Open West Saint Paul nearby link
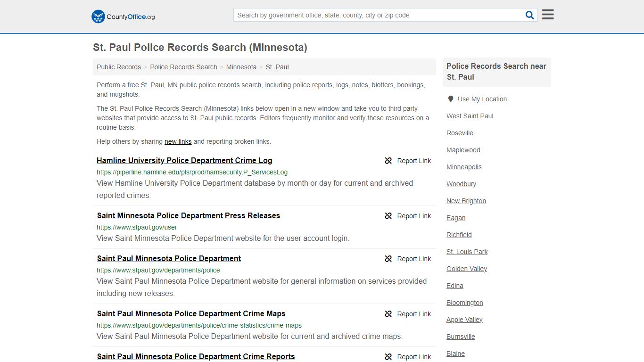The width and height of the screenshot is (644, 362). pyautogui.click(x=470, y=116)
